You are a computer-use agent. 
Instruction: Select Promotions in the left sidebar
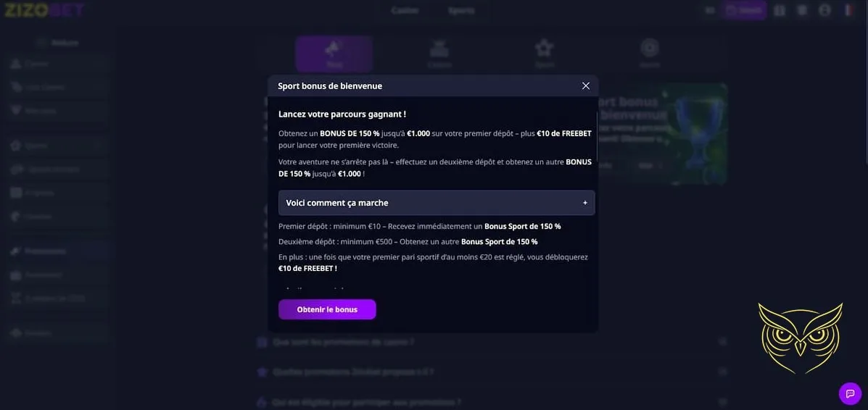click(x=45, y=251)
